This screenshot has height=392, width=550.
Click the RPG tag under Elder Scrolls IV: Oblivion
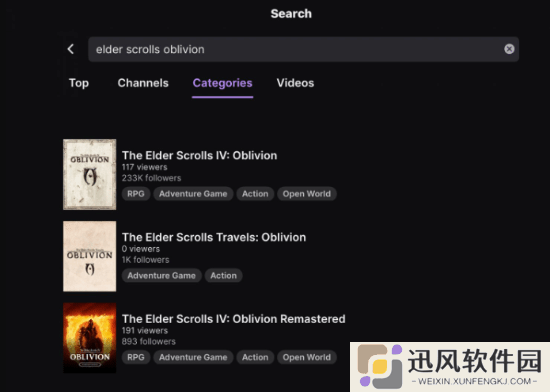click(136, 194)
